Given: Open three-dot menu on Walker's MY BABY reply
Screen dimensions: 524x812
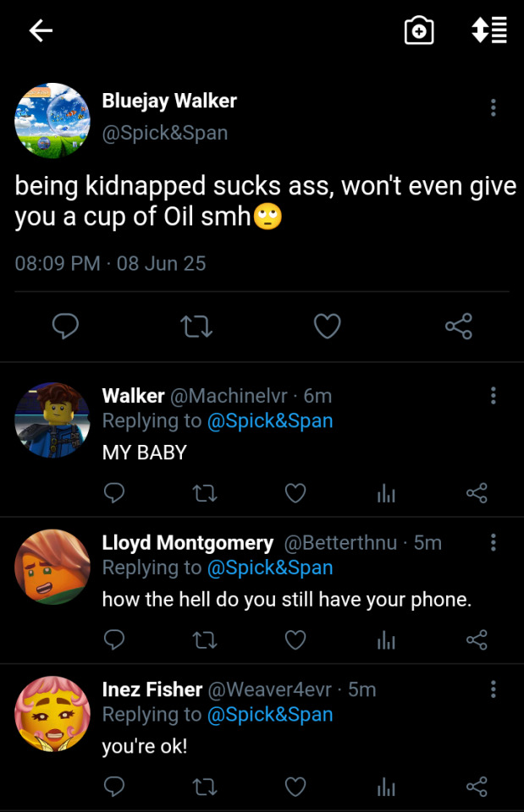Looking at the screenshot, I should click(493, 396).
